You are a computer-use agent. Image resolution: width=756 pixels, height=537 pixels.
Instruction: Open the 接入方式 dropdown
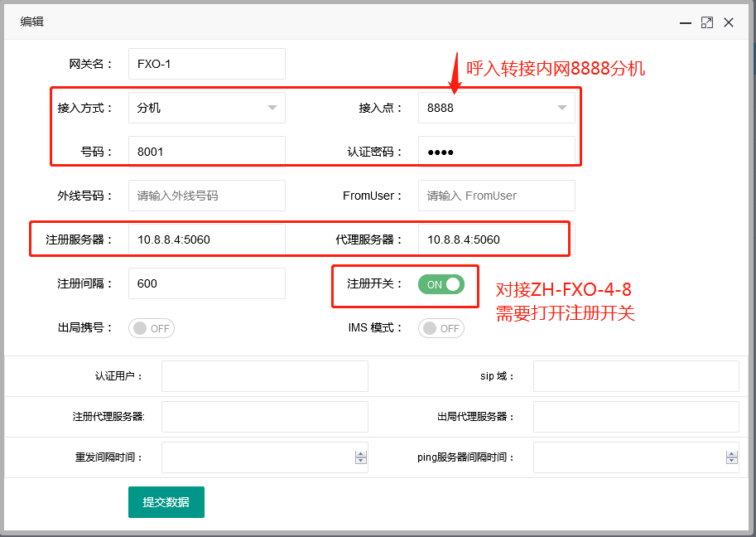pyautogui.click(x=206, y=108)
